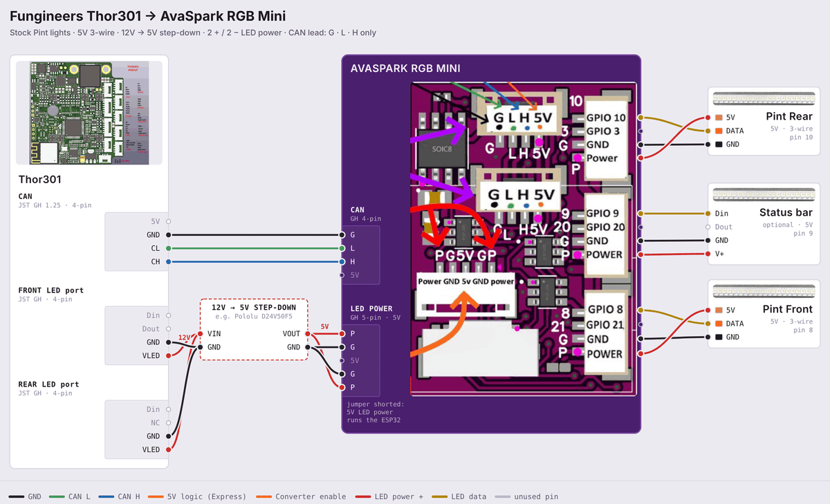The image size is (830, 504).
Task: Select the LED data legend swatch
Action: [x=440, y=496]
